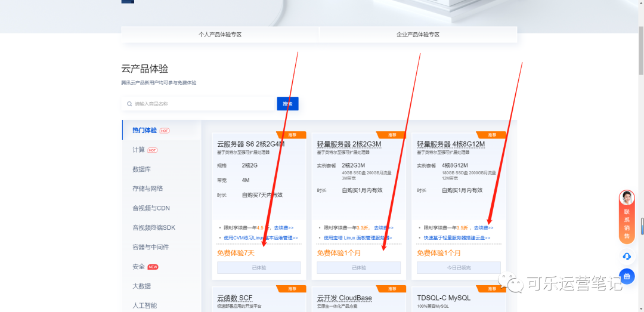644x312 pixels.
Task: Click 免费体验1个月 on 轻量服务器 2核2G3M card
Action: point(339,253)
